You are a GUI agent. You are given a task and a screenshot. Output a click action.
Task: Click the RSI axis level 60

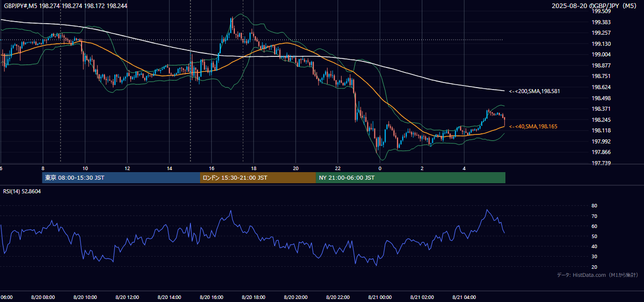595,226
